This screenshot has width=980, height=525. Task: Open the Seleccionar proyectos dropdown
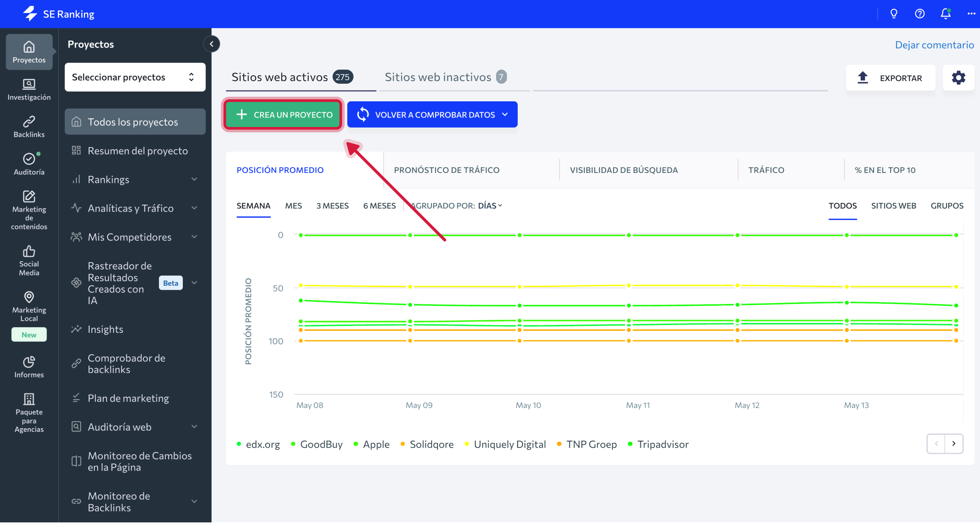[135, 77]
